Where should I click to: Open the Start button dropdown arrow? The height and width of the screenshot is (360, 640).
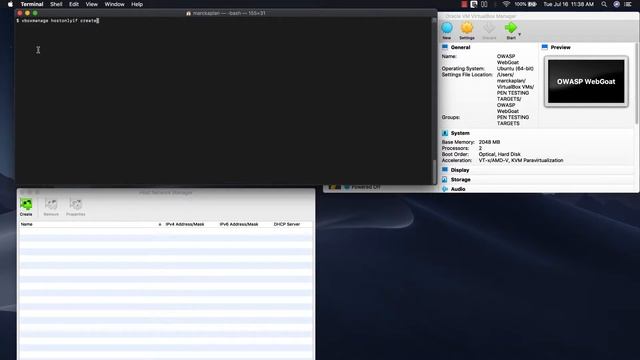coord(520,34)
